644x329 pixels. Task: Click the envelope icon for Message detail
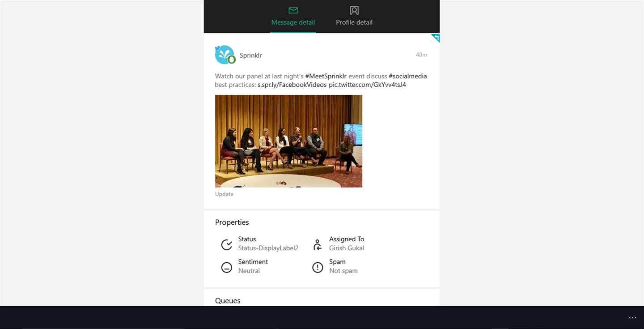click(293, 10)
